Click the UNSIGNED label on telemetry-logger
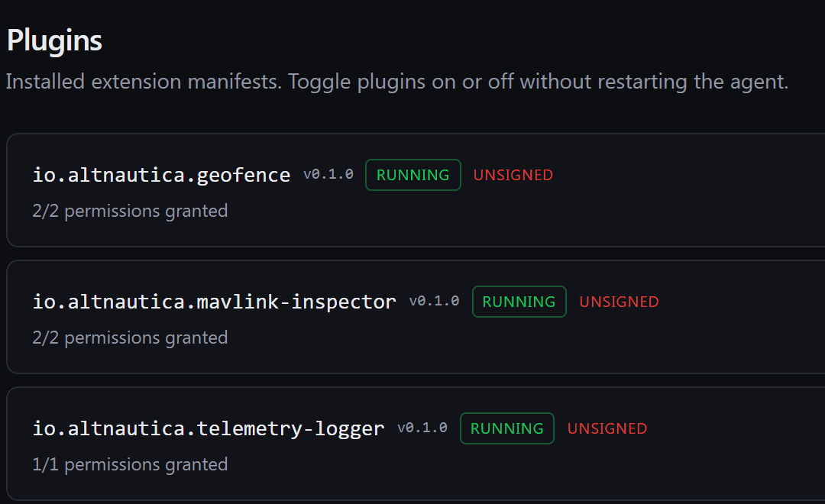Image resolution: width=825 pixels, height=504 pixels. pos(607,428)
